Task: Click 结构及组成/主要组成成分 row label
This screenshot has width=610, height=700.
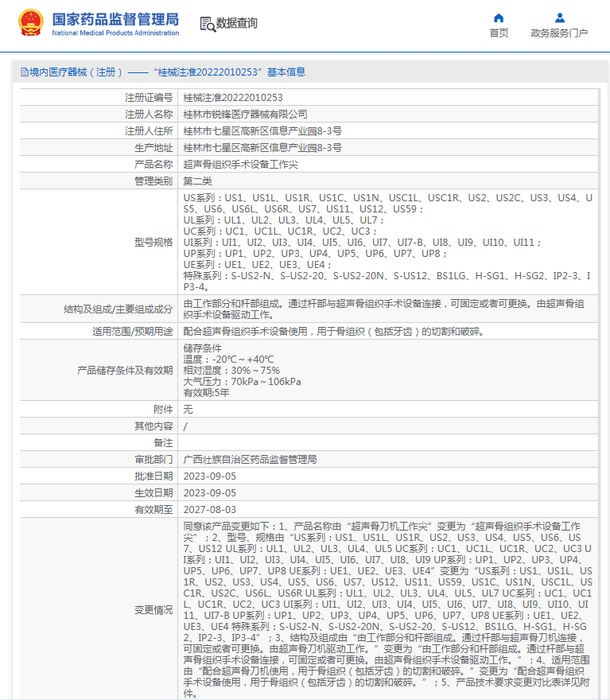Action: point(118,309)
